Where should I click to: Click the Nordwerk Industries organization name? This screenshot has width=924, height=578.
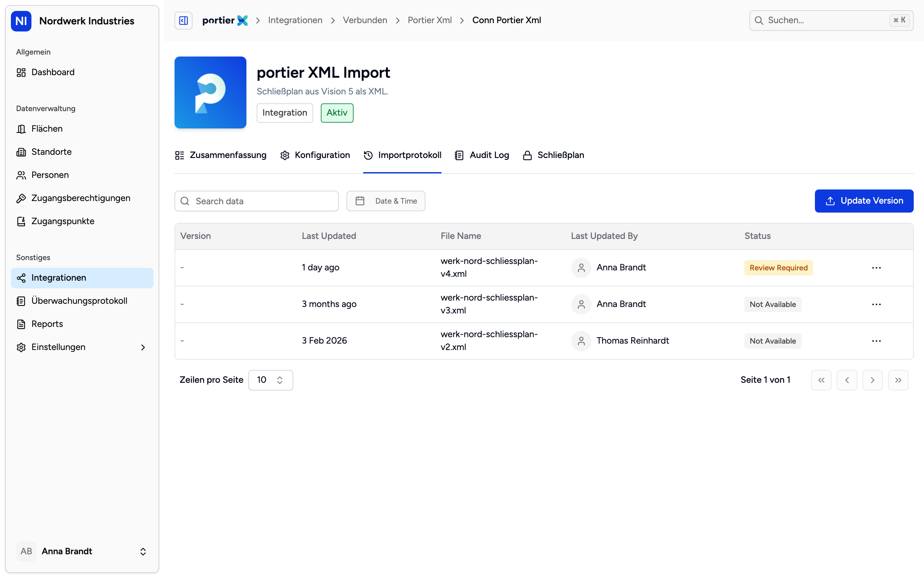[87, 21]
